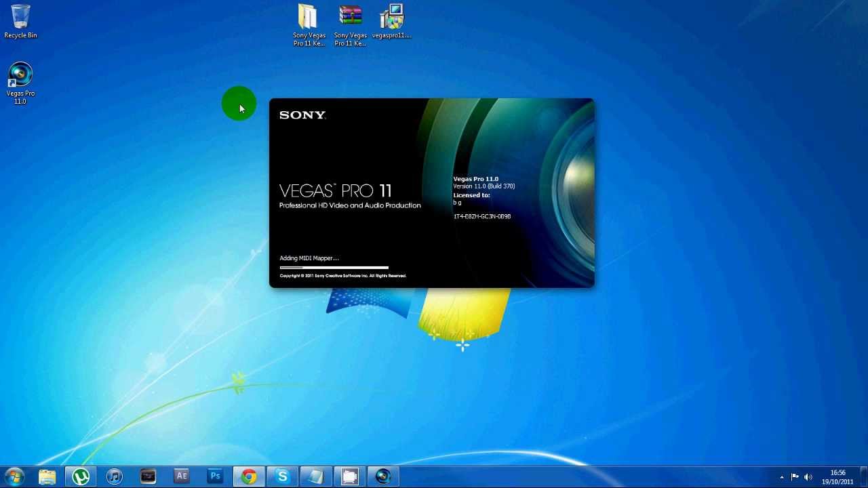The height and width of the screenshot is (488, 868).
Task: Click the Sony Creative Software copyright line
Action: pos(343,276)
